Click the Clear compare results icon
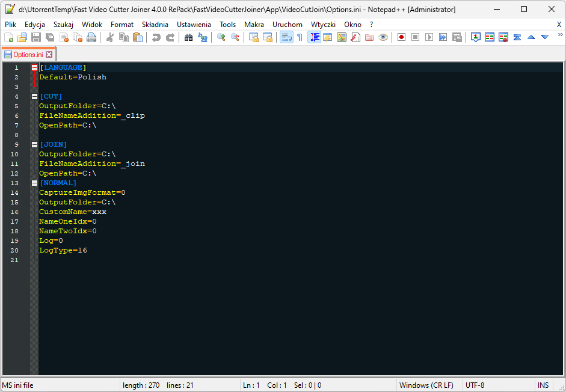 pos(503,37)
